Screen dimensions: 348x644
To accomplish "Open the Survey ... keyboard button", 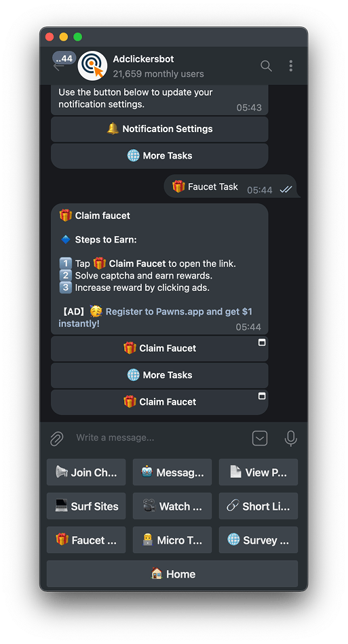I will 258,540.
